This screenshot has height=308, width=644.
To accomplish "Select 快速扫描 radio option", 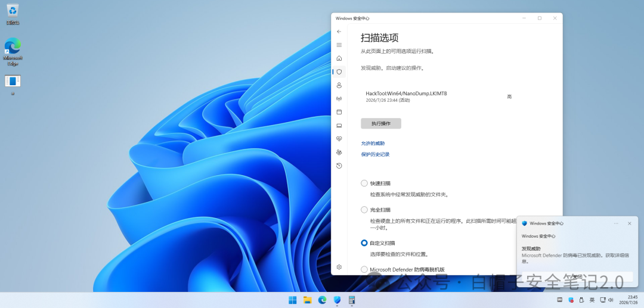I will [x=364, y=183].
